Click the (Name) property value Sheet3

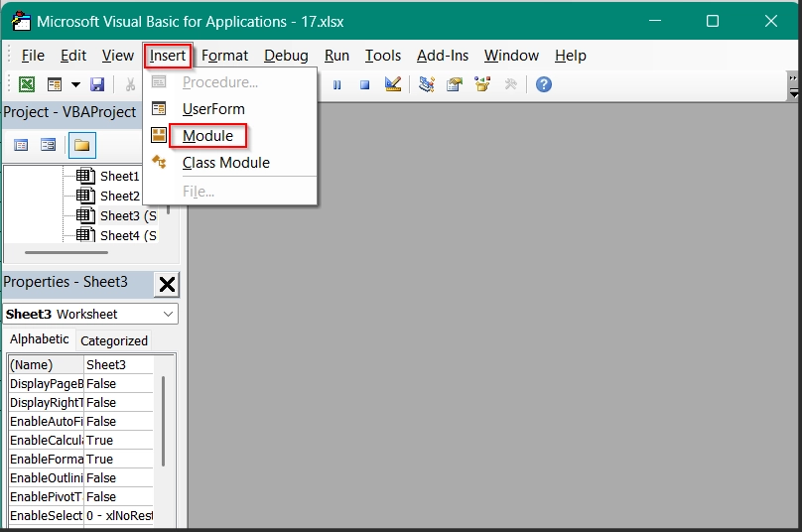[119, 364]
